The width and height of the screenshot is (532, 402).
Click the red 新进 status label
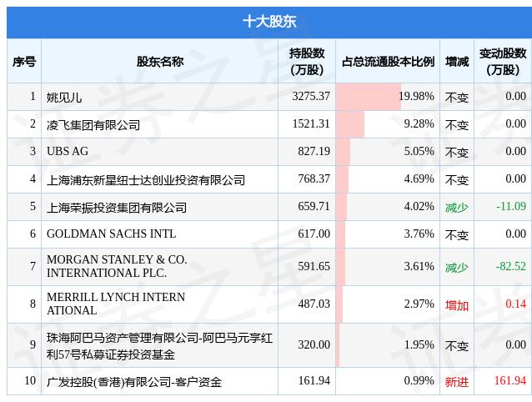pos(457,382)
